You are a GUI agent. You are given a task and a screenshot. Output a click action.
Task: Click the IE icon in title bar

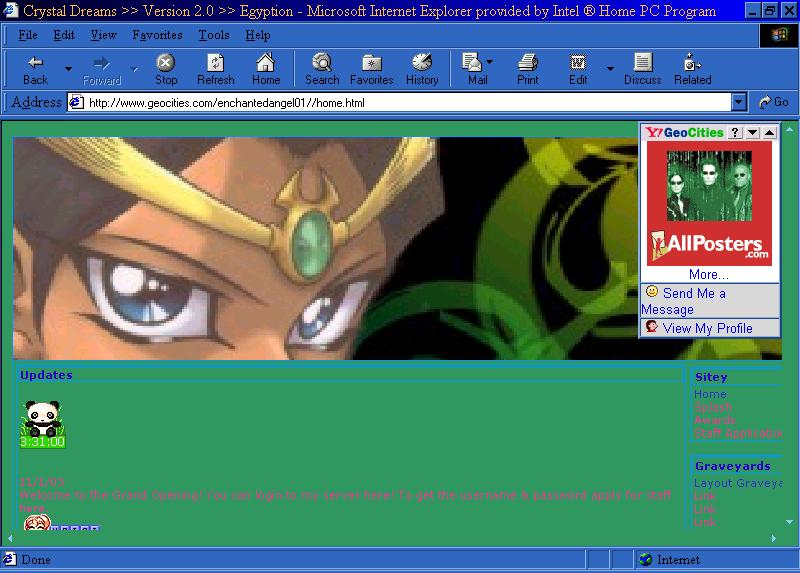[x=10, y=10]
